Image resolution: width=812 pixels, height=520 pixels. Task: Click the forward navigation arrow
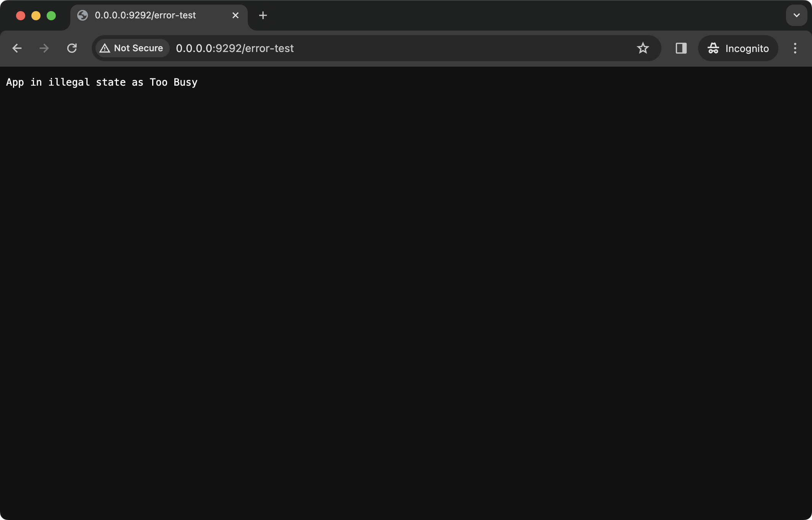coord(44,48)
